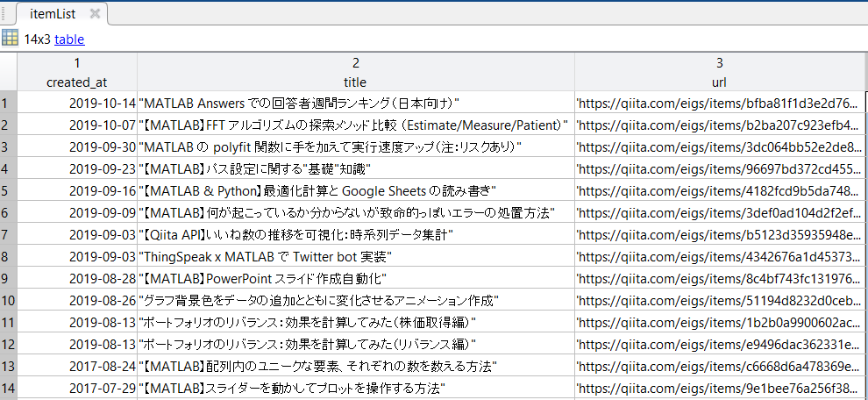Click the date cell 2019-09-30
Image resolution: width=868 pixels, height=400 pixels.
pyautogui.click(x=77, y=146)
